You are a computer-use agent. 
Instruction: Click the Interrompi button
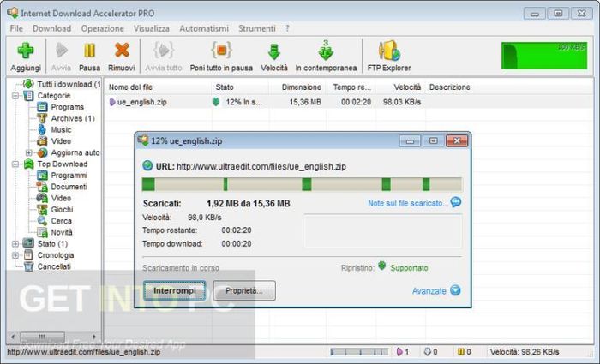(x=175, y=290)
